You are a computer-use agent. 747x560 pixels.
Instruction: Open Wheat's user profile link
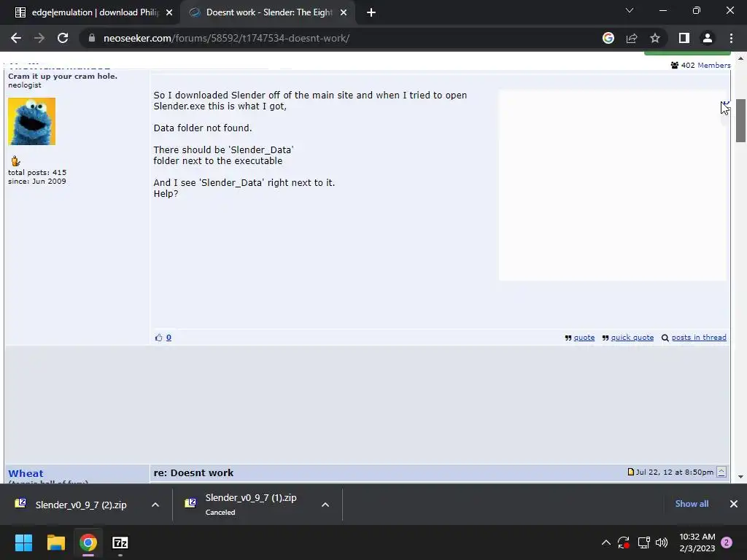(x=26, y=473)
